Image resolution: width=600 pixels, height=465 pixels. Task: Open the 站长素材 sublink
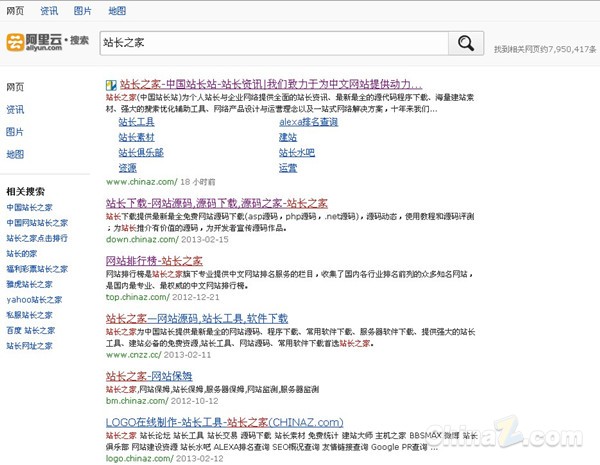[136, 137]
